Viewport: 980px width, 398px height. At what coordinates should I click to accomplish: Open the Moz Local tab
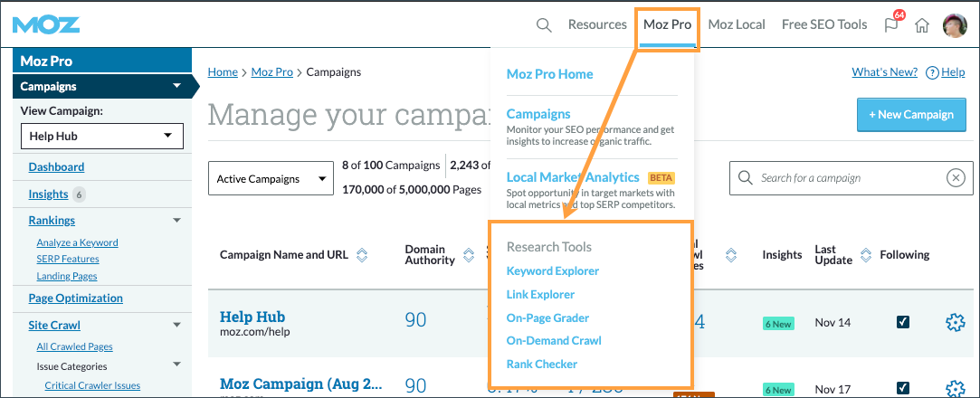click(x=737, y=25)
